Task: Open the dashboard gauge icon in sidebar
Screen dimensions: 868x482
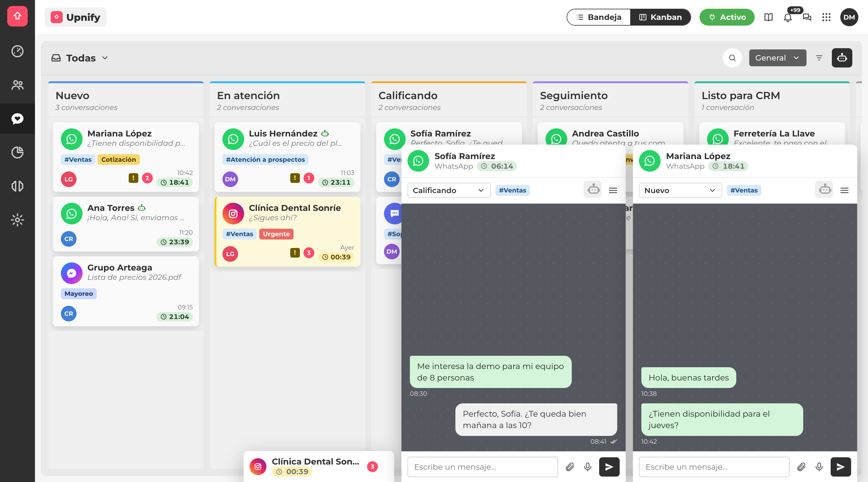Action: coord(17,51)
